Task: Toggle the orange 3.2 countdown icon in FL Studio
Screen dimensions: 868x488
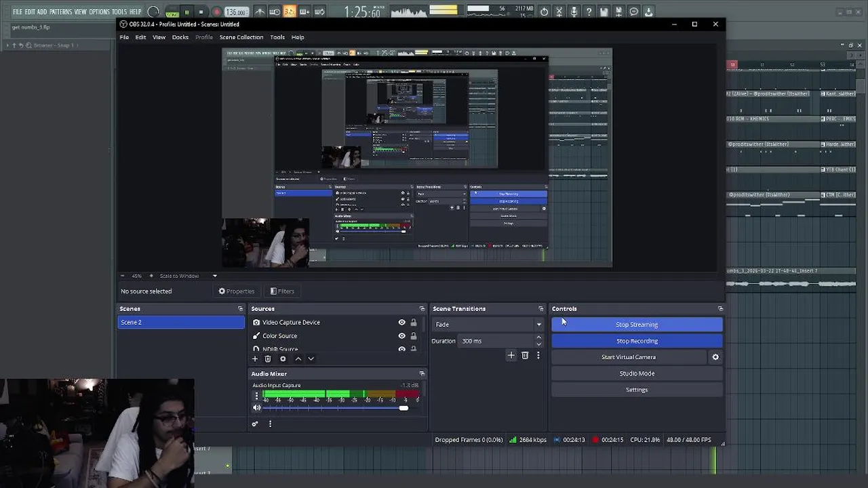Action: click(290, 12)
